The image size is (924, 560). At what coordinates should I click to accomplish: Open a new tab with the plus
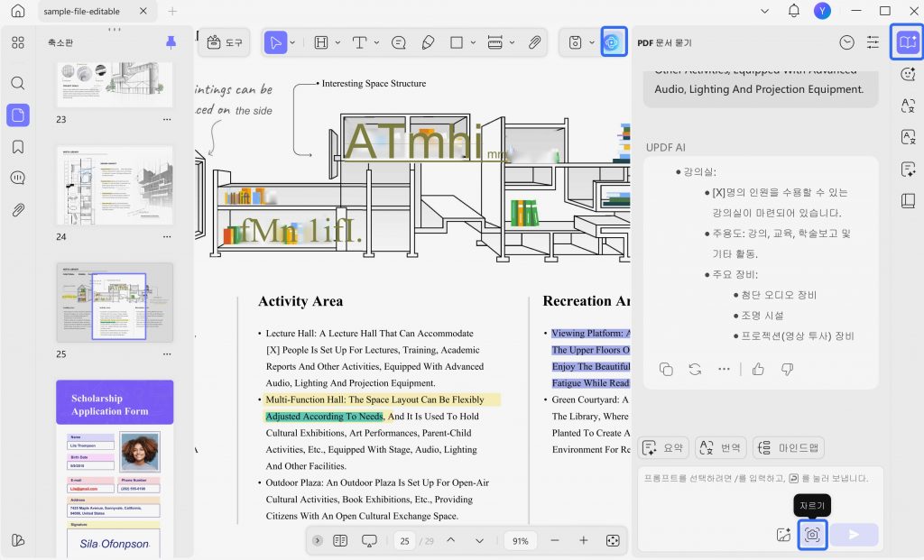172,11
